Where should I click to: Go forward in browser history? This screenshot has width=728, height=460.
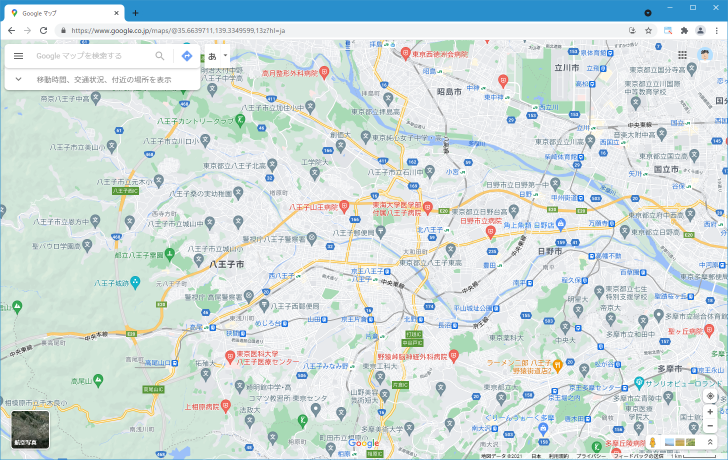(27, 31)
